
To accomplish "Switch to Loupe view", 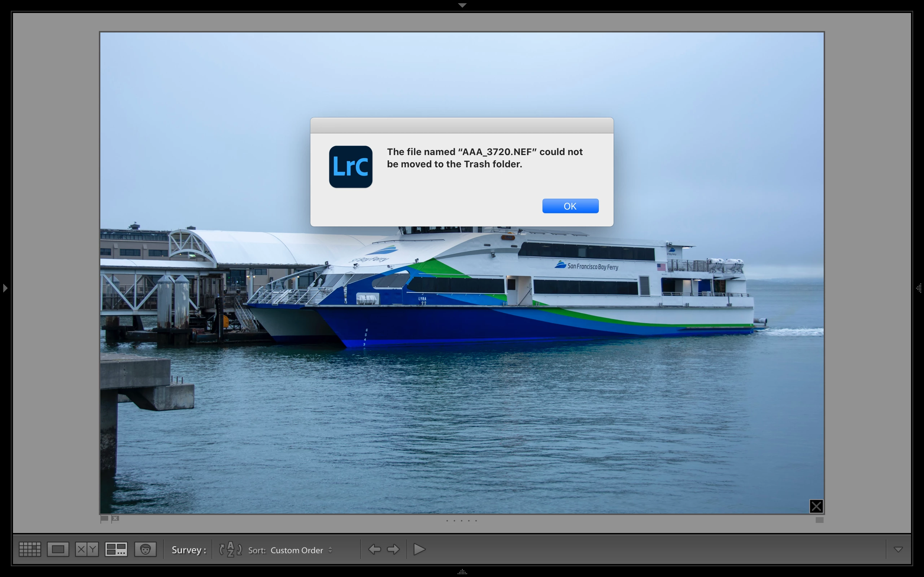I will 58,550.
